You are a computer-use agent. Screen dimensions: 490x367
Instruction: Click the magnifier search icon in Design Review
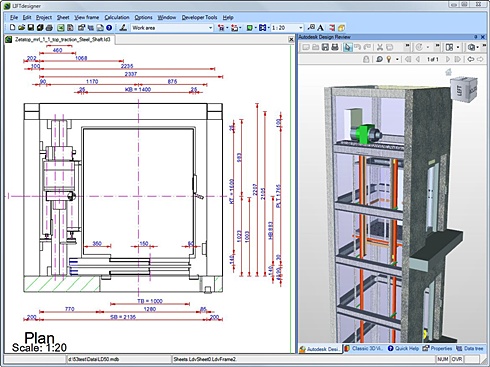pyautogui.click(x=379, y=59)
